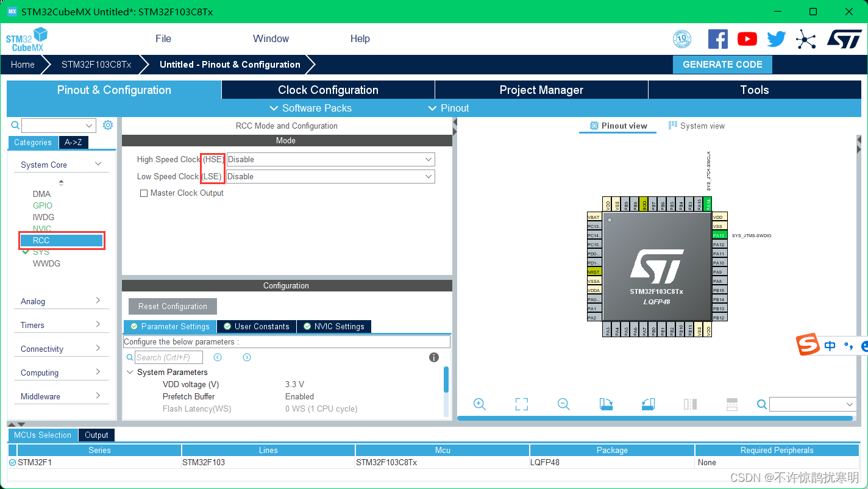Screen dimensions: 868x489
Task: Open the Low Speed Clock (LSE) dropdown
Action: point(330,176)
